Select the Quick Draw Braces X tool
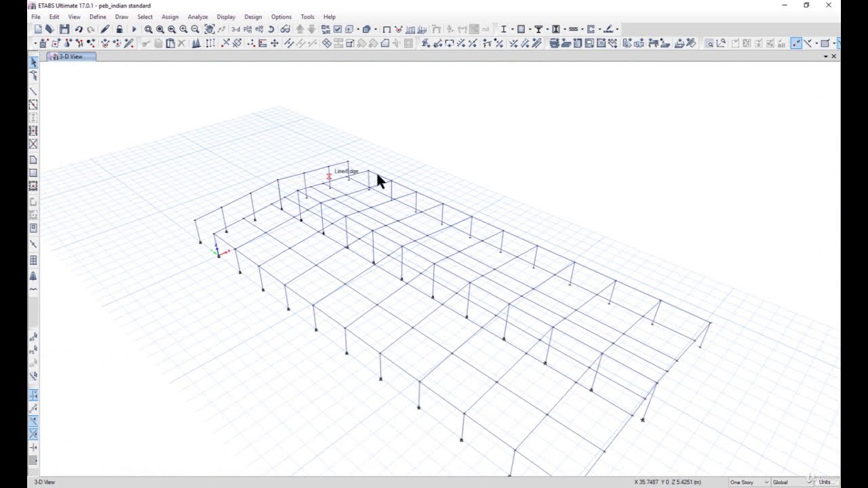 point(33,144)
